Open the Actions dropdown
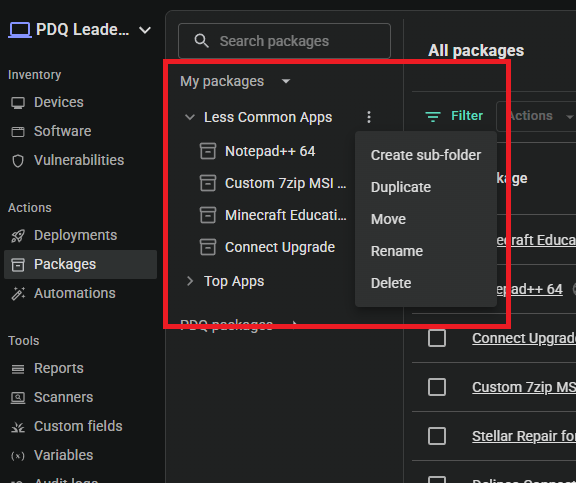Screen dimensions: 576x483 click(x=536, y=116)
